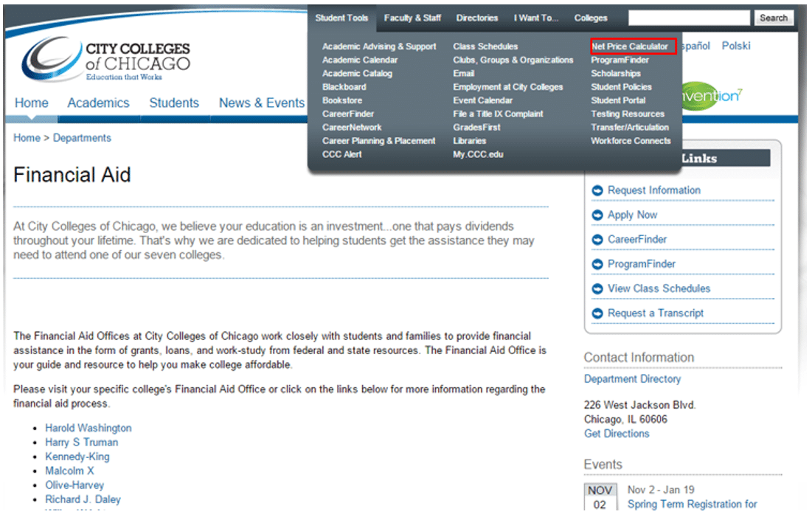Click arrow icon beside Apply Now
This screenshot has width=812, height=520.
(x=597, y=215)
